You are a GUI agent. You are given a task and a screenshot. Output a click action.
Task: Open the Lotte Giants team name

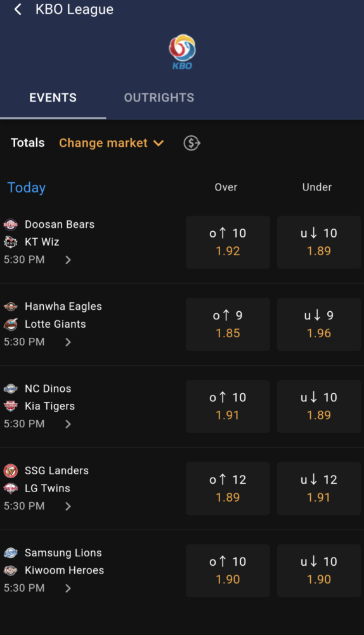(x=55, y=324)
